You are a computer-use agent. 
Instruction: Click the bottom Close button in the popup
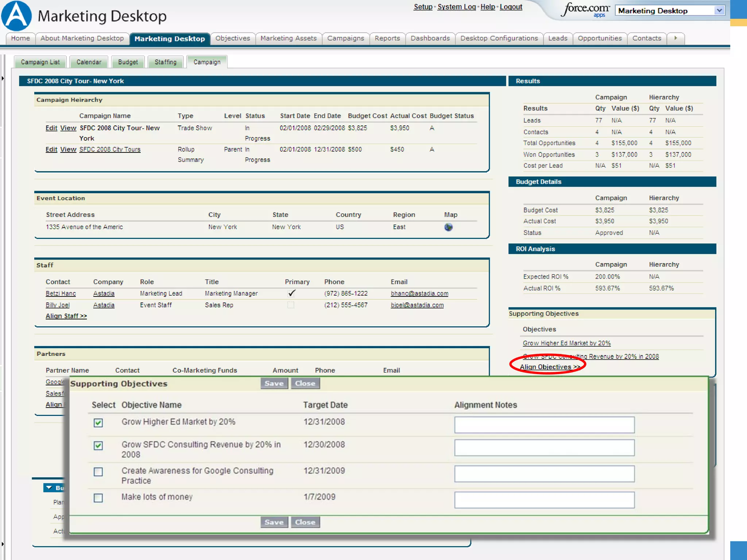coord(305,522)
